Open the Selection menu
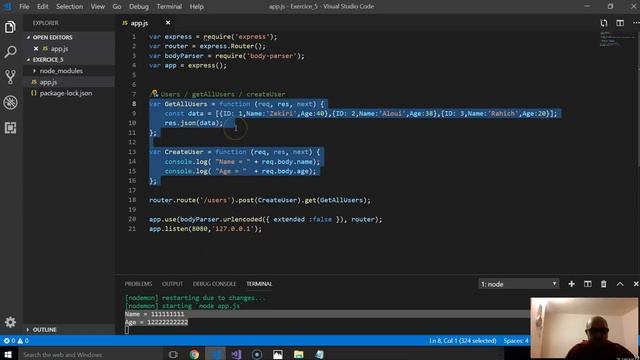The height and width of the screenshot is (360, 640). pos(69,7)
